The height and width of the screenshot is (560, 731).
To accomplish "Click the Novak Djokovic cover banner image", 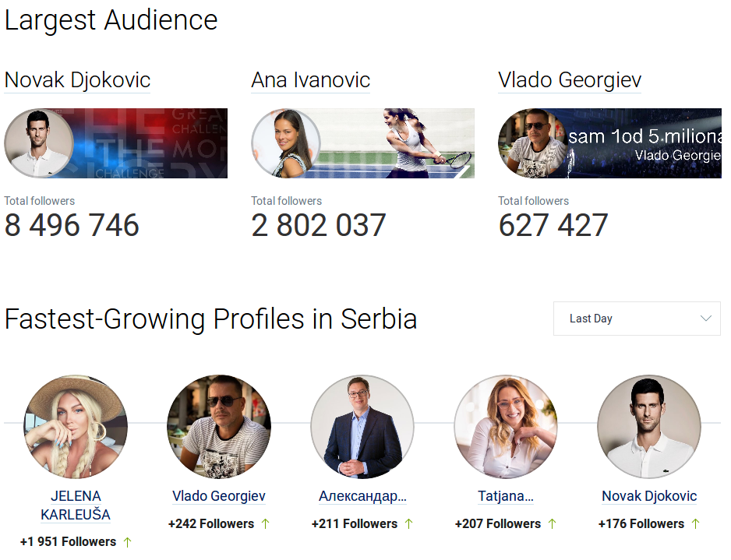I will [156, 143].
